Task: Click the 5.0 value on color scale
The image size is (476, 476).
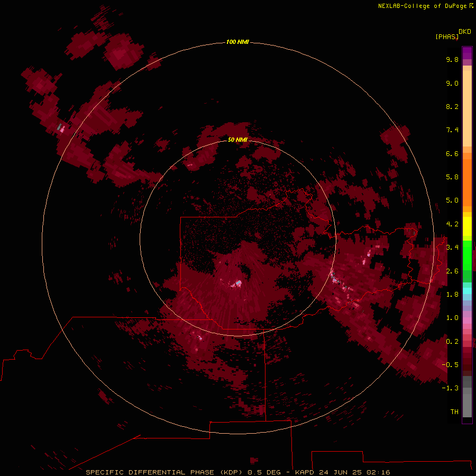Action: point(452,200)
